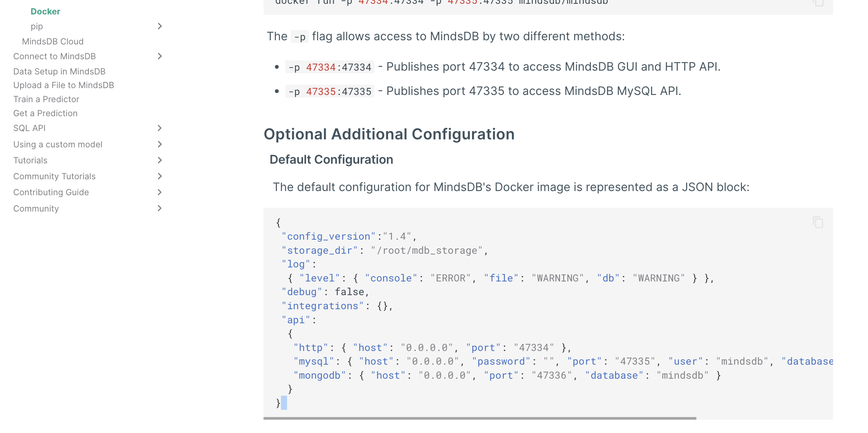Viewport: 868px width, 433px height.
Task: Click the "-p 47335:47335" inline code
Action: click(x=330, y=91)
